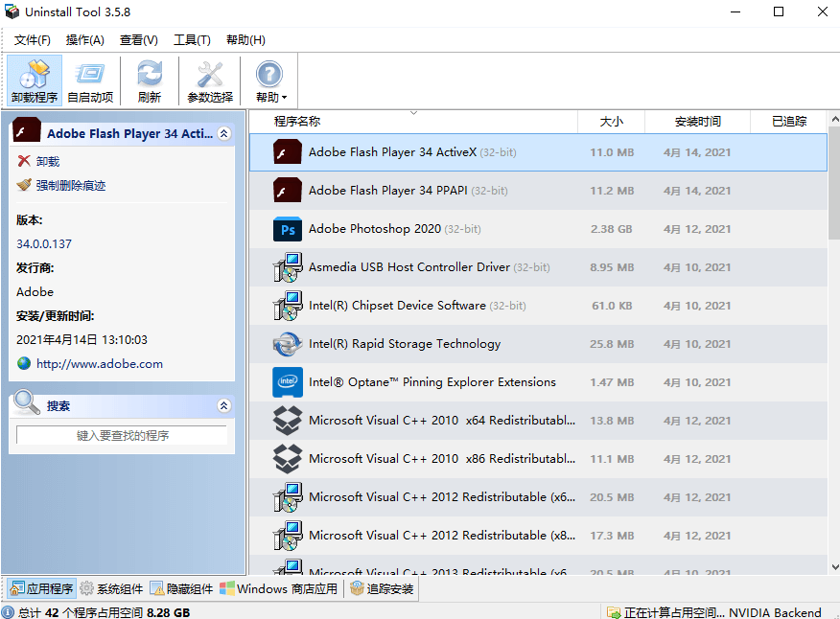Image resolution: width=840 pixels, height=619 pixels.
Task: Click the Uninstall action (卸载) in sidebar
Action: click(x=47, y=161)
